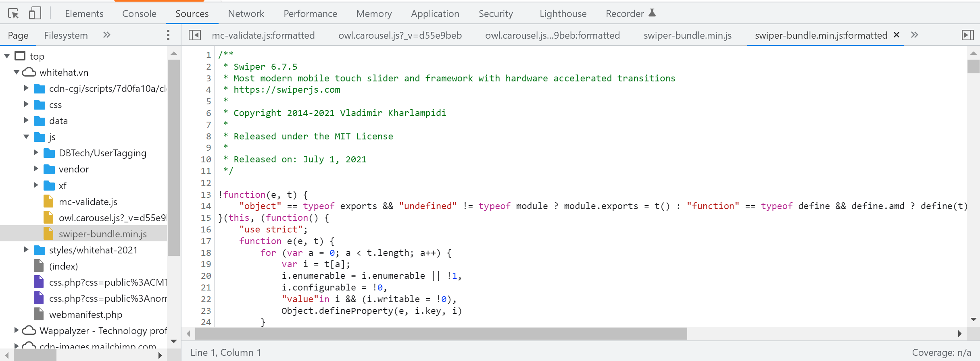The height and width of the screenshot is (361, 980).
Task: Open the Sources three-dot more options menu
Action: (168, 35)
